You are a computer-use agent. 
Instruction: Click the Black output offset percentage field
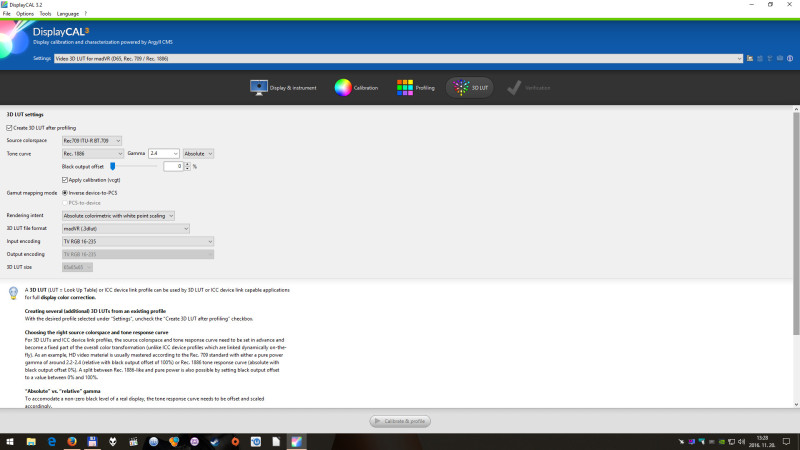173,167
